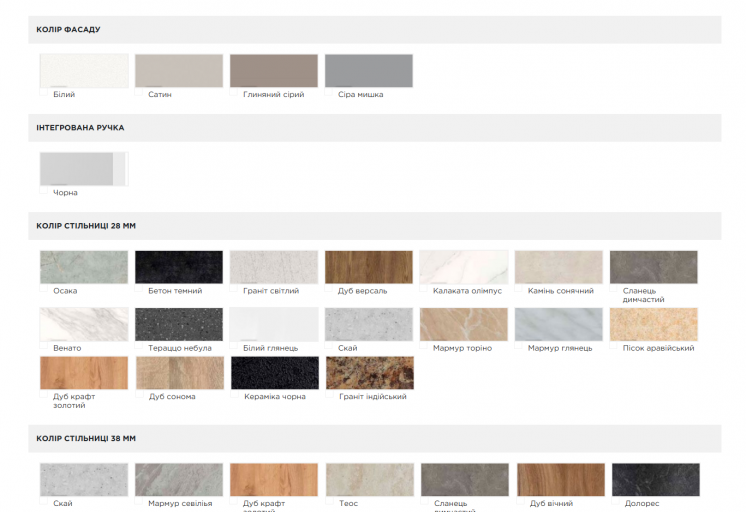
Task: Select the Білий facade color swatch
Action: coord(84,71)
